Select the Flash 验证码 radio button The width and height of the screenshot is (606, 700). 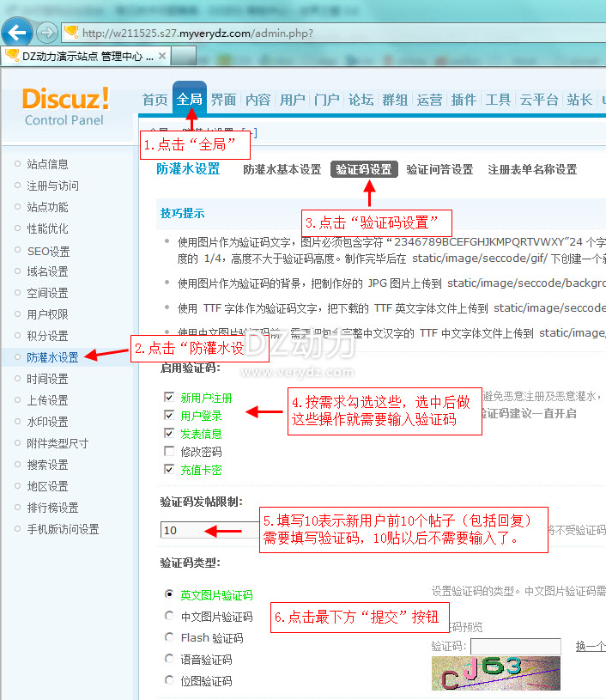click(x=169, y=637)
